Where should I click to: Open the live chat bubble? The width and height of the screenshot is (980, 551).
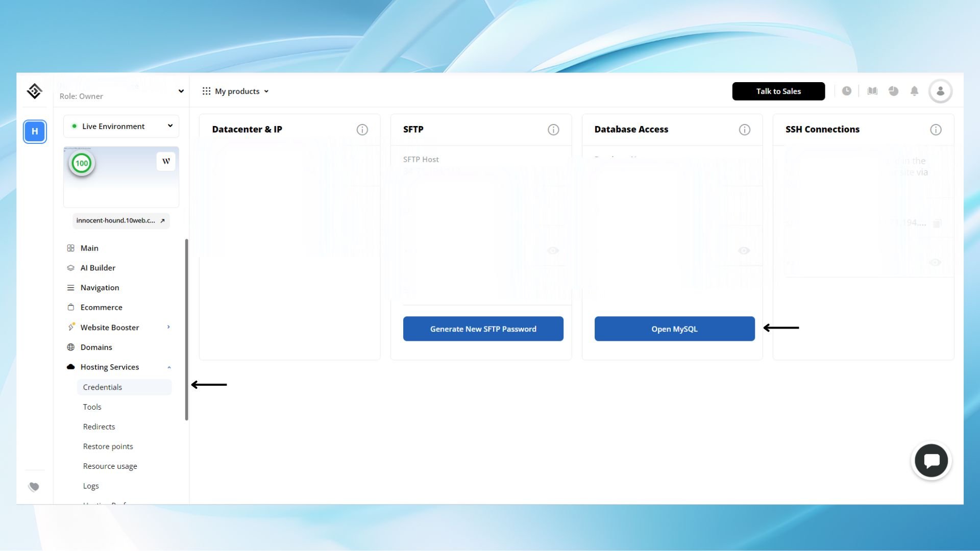931,461
